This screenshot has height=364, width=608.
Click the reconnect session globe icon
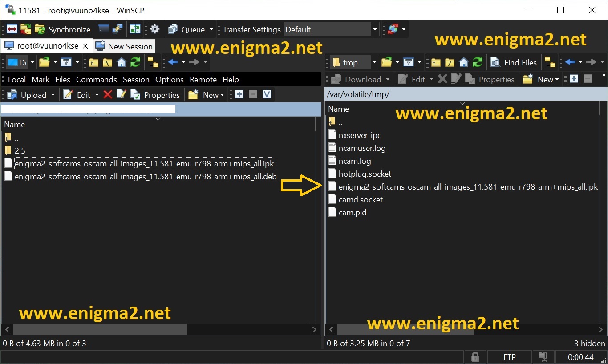393,30
